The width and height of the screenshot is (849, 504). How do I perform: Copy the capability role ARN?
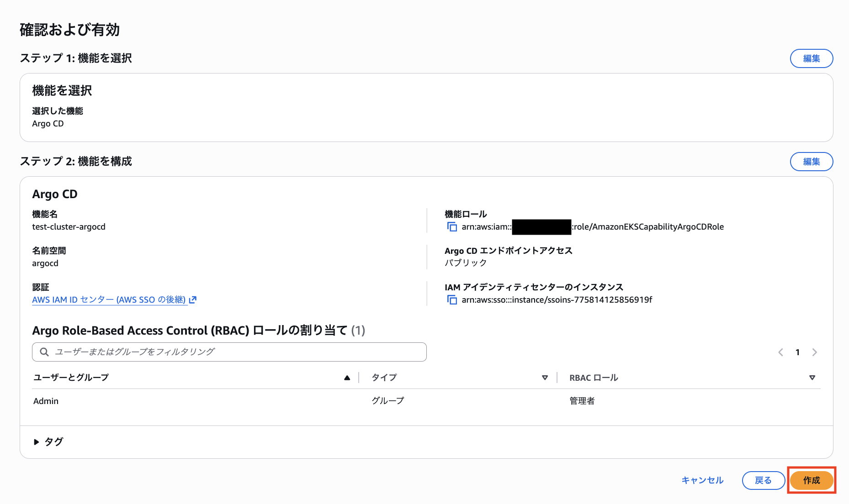452,227
